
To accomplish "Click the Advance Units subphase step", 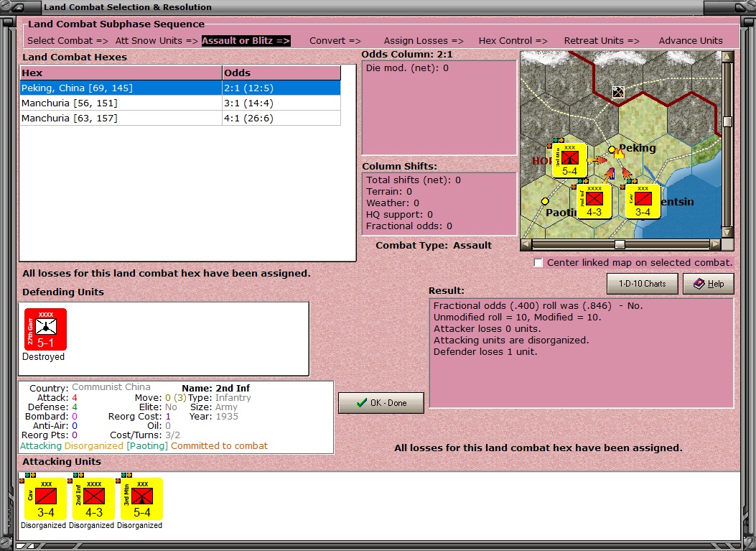I will click(x=691, y=41).
